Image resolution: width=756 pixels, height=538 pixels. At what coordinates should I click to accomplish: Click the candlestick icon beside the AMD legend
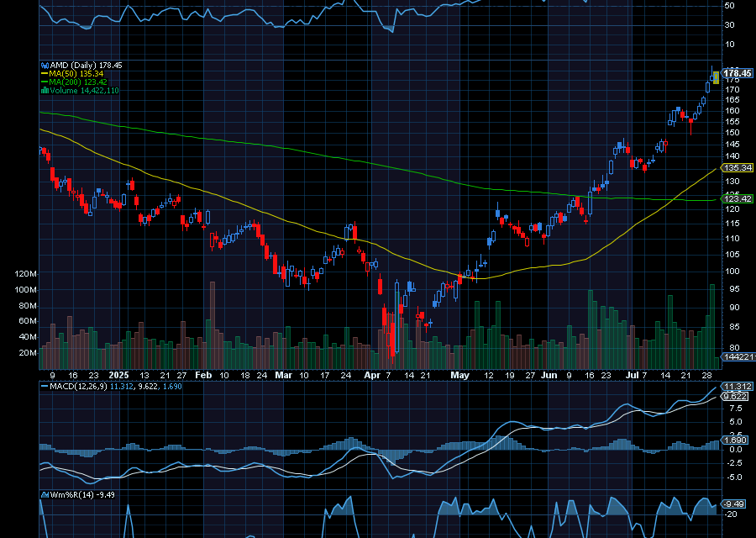(45, 65)
